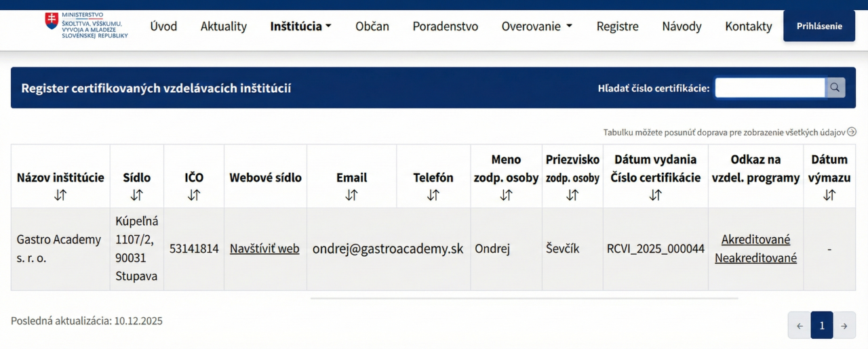Sort by Telefón column arrows

[x=433, y=195]
